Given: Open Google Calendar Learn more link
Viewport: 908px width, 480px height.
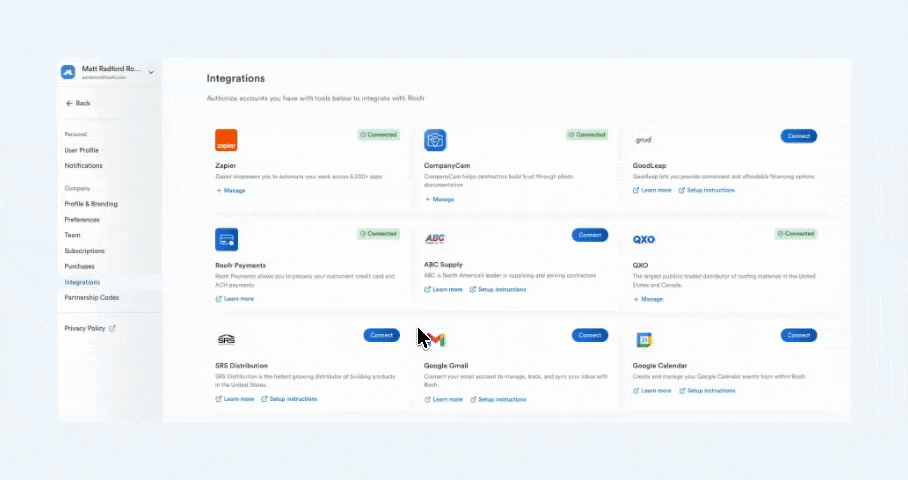Looking at the screenshot, I should coord(652,391).
